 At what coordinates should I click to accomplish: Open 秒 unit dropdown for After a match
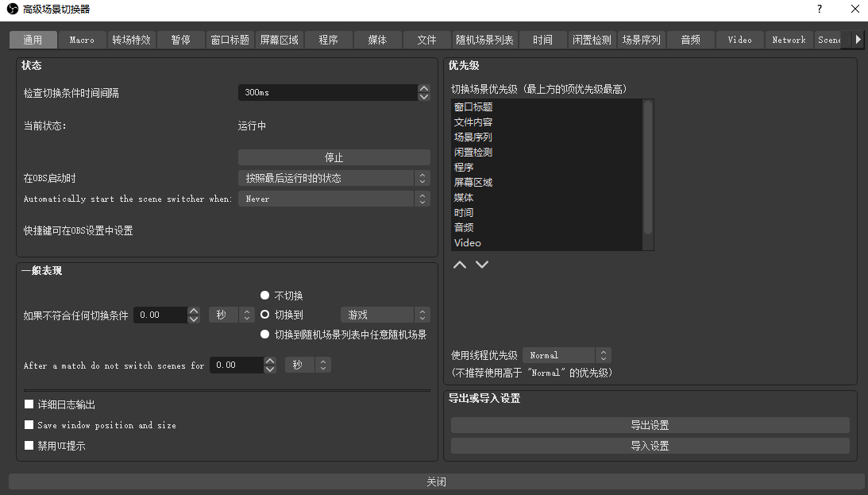pyautogui.click(x=308, y=365)
